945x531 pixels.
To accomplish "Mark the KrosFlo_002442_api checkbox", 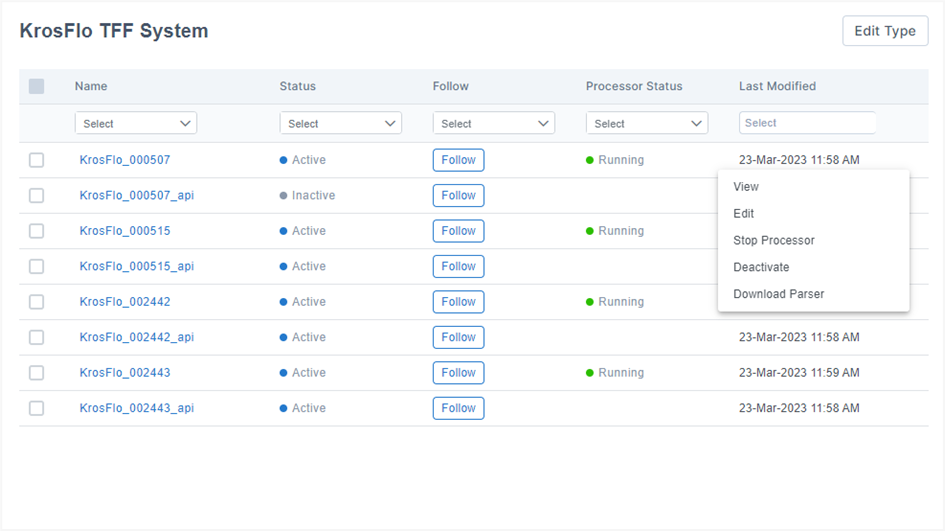I will (x=36, y=337).
